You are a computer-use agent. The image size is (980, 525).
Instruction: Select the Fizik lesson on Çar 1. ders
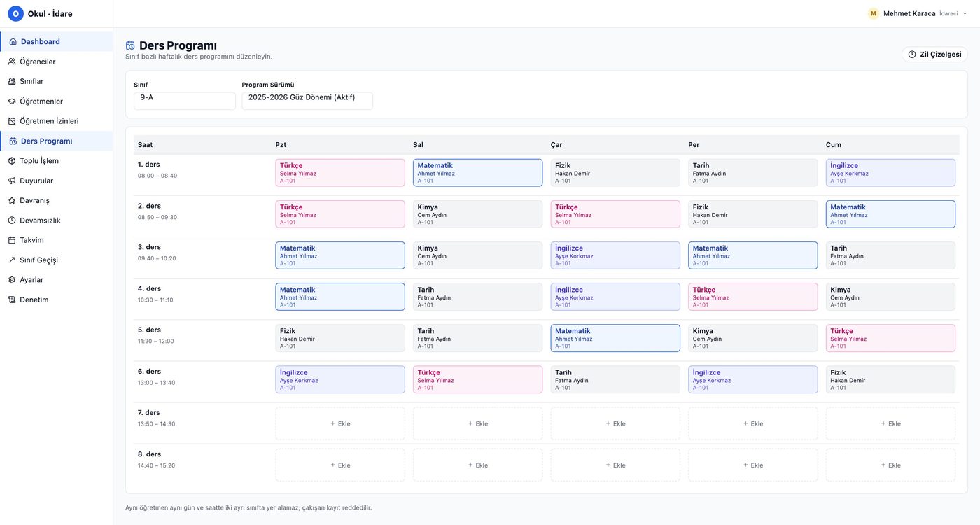[615, 173]
